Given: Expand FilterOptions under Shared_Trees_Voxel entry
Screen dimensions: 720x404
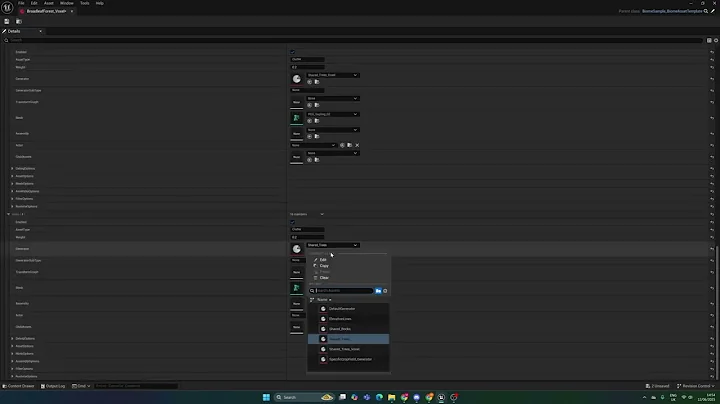Looking at the screenshot, I should pyautogui.click(x=12, y=199).
